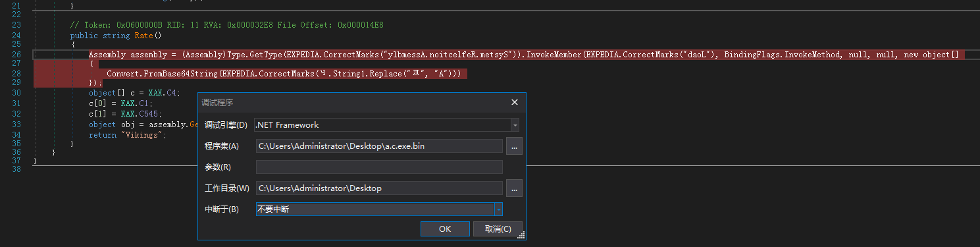Close the 调试程序 dialog
The width and height of the screenshot is (980, 247).
[515, 102]
